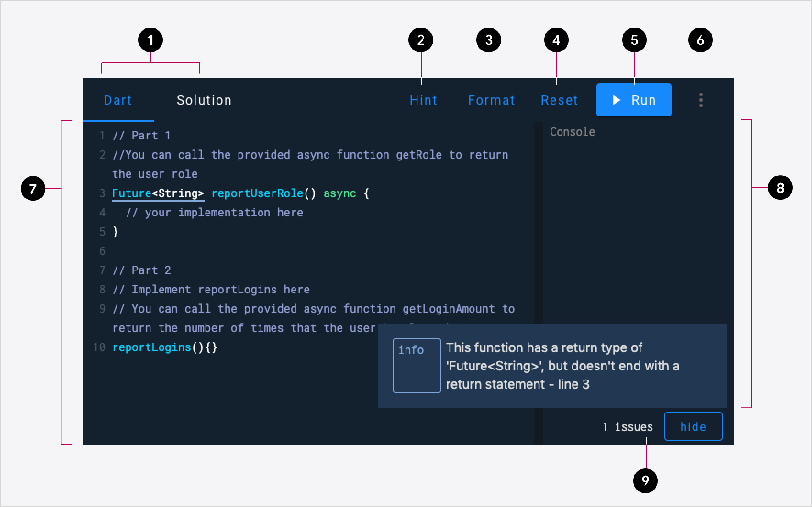Click the underlined Future<String> token

pos(158,193)
